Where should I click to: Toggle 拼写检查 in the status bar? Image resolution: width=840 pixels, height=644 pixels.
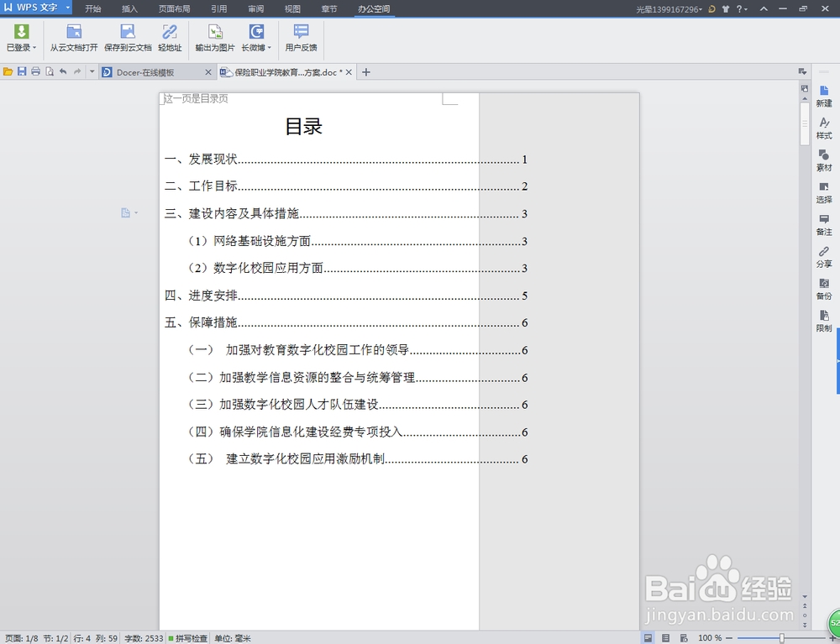pyautogui.click(x=192, y=638)
